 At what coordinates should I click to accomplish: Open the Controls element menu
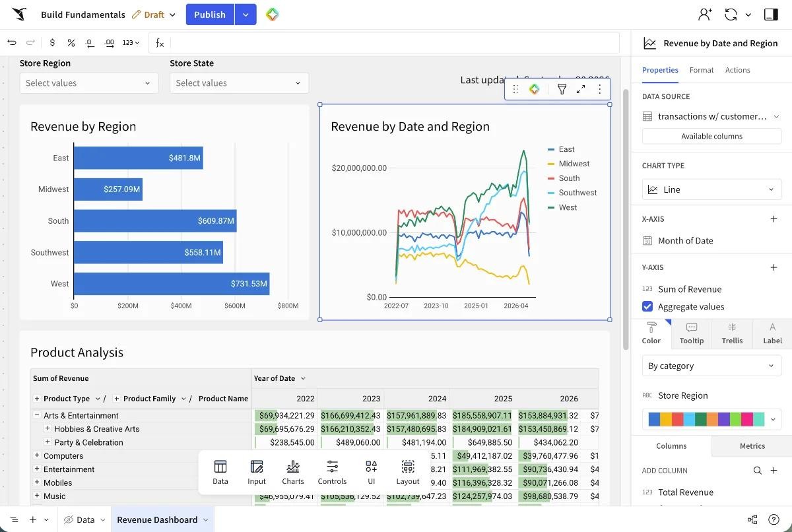pyautogui.click(x=332, y=473)
